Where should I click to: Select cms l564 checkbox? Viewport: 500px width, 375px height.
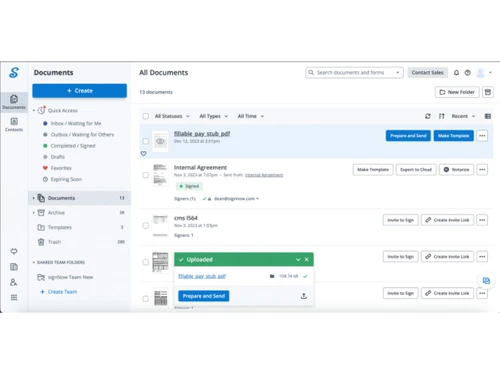[146, 226]
